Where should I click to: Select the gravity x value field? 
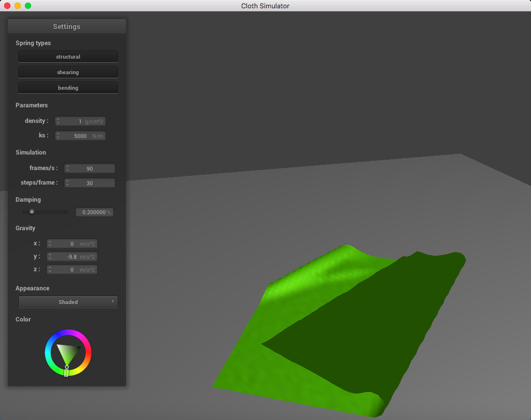click(x=72, y=244)
